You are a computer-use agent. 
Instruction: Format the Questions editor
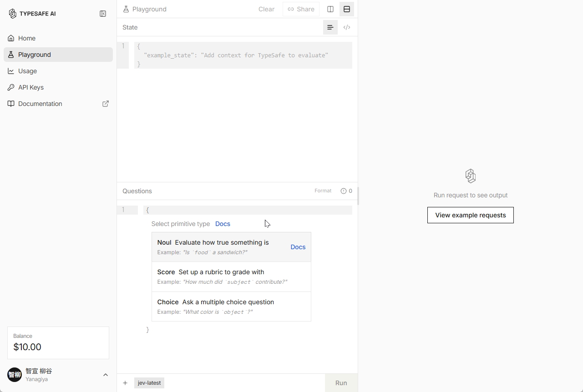click(323, 191)
